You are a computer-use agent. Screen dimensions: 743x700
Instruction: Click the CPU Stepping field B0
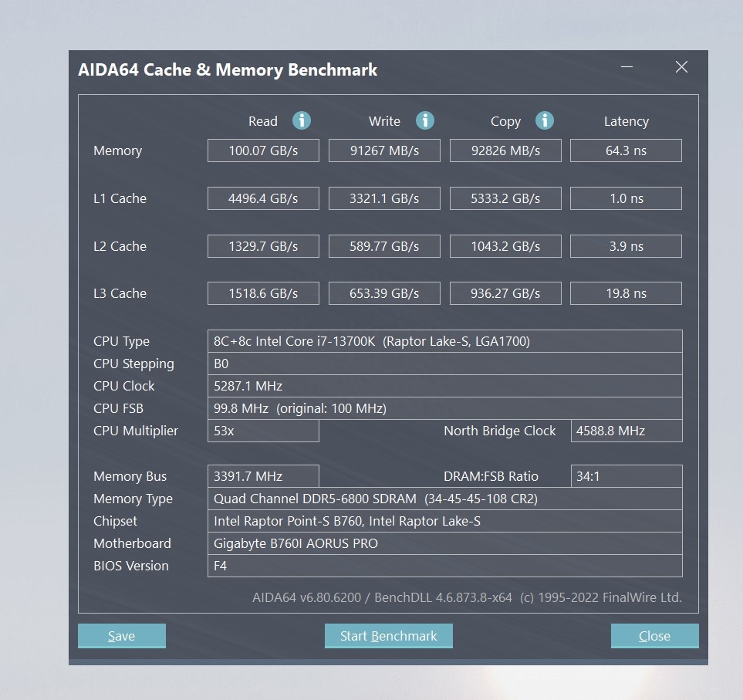pos(445,364)
